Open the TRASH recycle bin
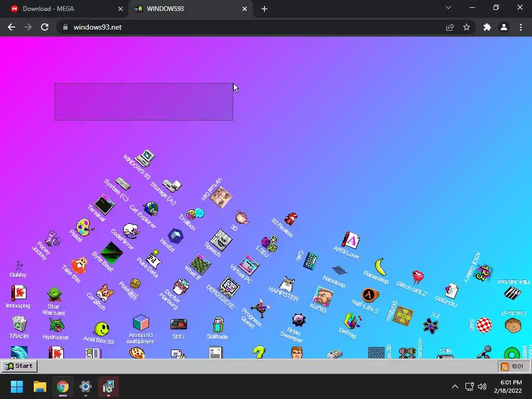Screen dimensions: 532x399 19,324
